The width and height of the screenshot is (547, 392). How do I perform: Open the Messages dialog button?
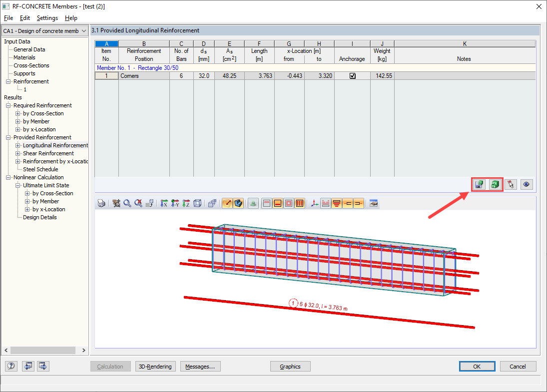200,366
